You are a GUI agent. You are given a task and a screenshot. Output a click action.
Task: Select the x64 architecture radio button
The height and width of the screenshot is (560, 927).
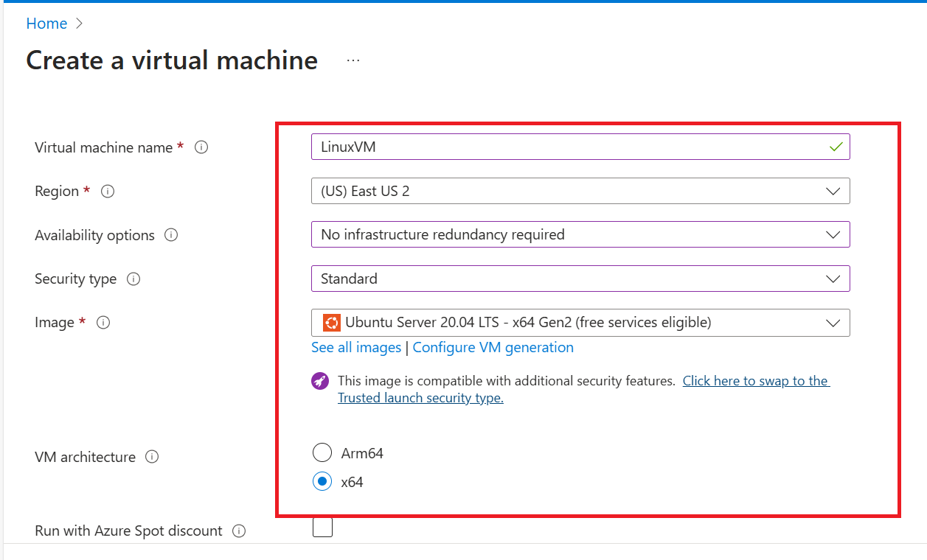click(x=322, y=482)
